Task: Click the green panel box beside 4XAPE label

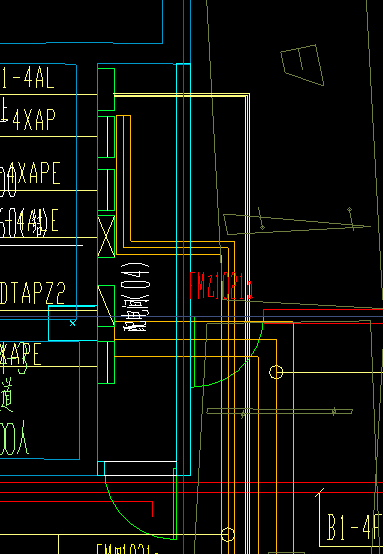Action: click(x=106, y=190)
